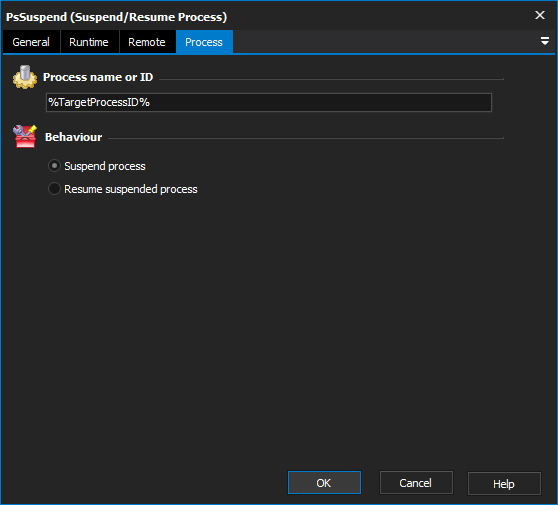Select the Process tab
This screenshot has width=558, height=505.
tap(204, 42)
